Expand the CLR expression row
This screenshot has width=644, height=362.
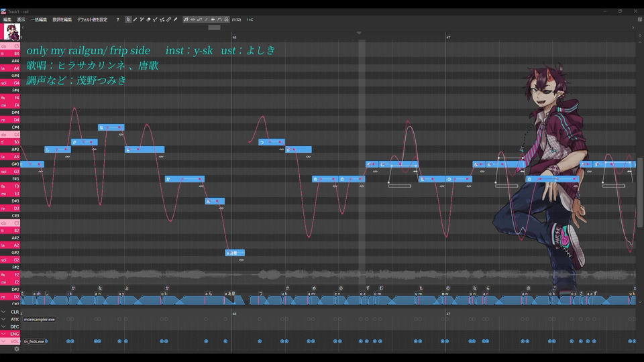tap(4, 312)
